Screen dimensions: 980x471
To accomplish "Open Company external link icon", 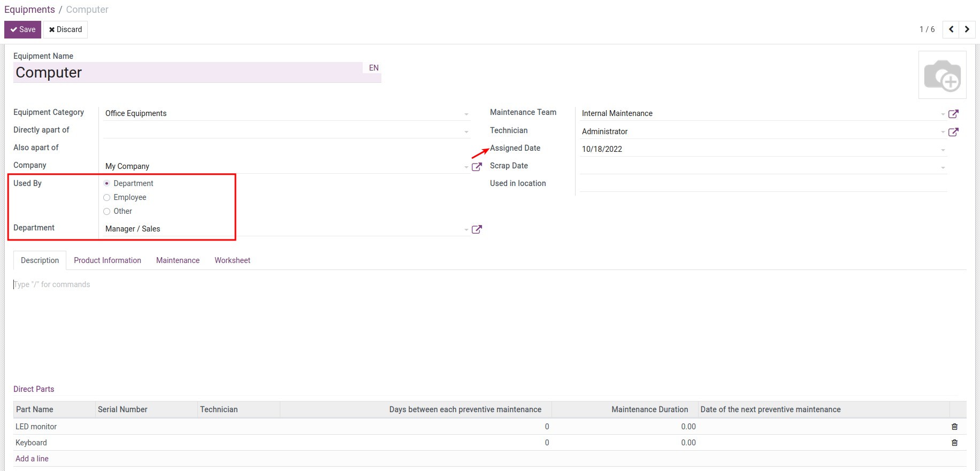I will pyautogui.click(x=477, y=167).
